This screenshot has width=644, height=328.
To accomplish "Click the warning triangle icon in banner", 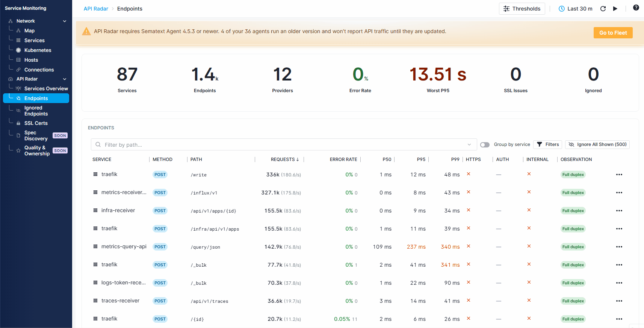I will (86, 32).
